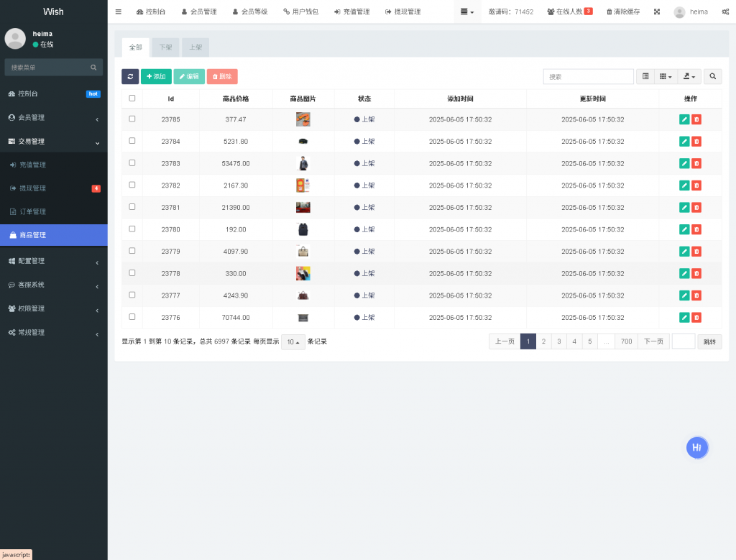Image resolution: width=736 pixels, height=560 pixels.
Task: Click the blue Hi chat bubble
Action: (696, 447)
